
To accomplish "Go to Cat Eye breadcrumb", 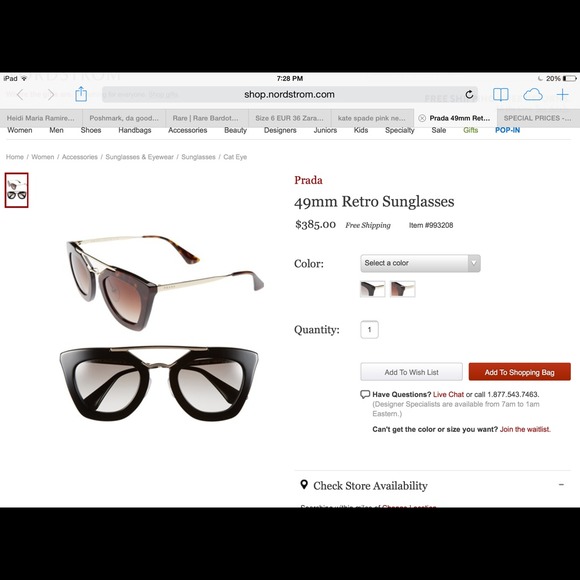I will tap(235, 157).
